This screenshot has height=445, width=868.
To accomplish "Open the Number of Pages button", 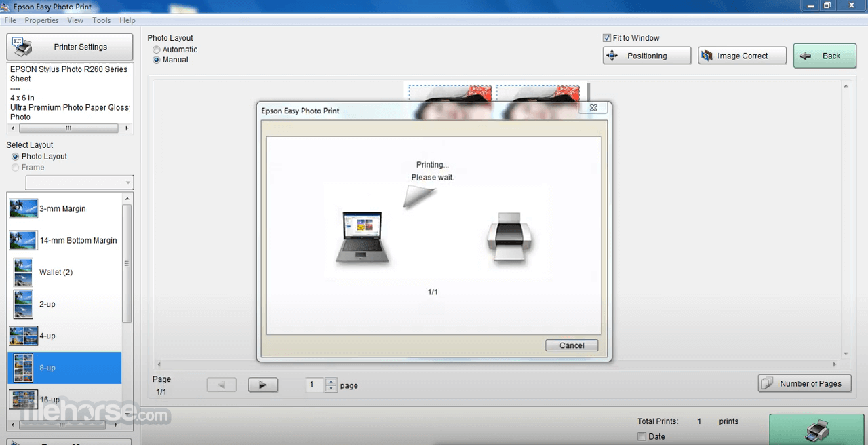I will pyautogui.click(x=804, y=383).
